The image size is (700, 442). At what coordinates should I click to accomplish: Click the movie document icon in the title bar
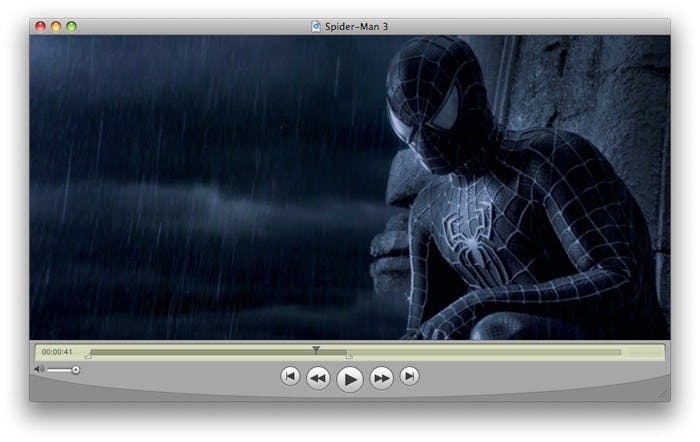316,27
